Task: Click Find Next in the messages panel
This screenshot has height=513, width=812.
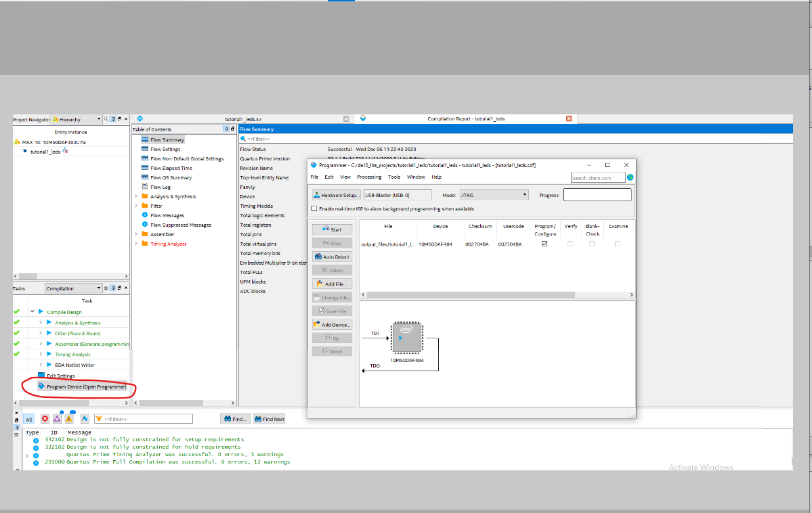Action: 270,419
